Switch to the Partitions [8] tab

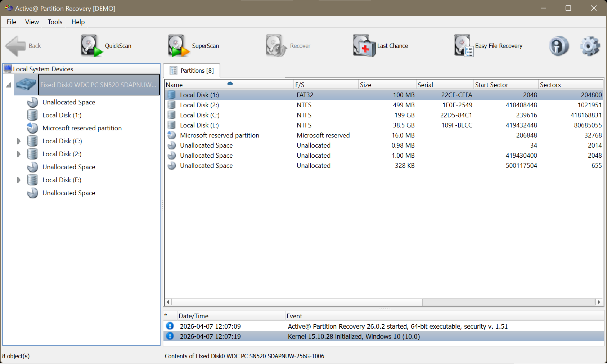(x=192, y=70)
